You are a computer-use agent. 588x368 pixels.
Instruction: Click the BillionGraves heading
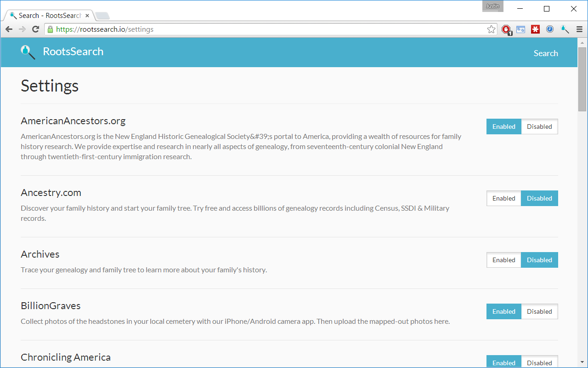click(51, 306)
